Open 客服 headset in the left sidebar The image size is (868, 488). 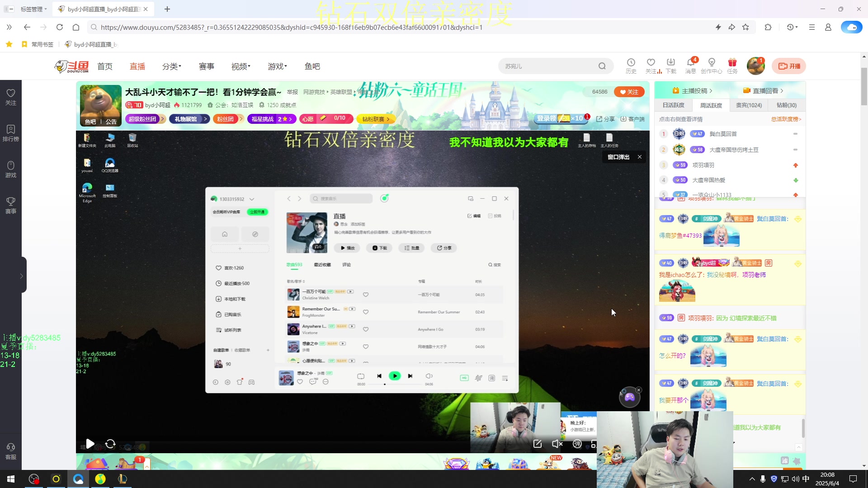click(x=11, y=451)
